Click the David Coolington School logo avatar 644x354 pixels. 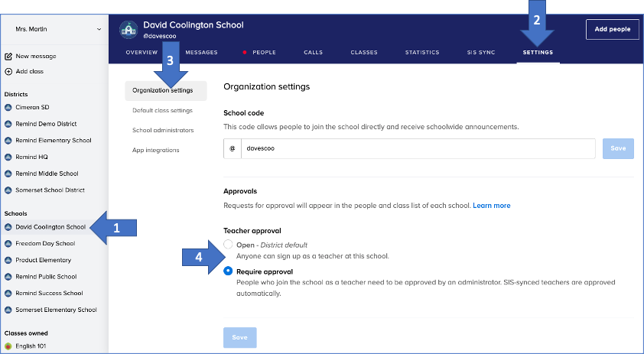[128, 29]
